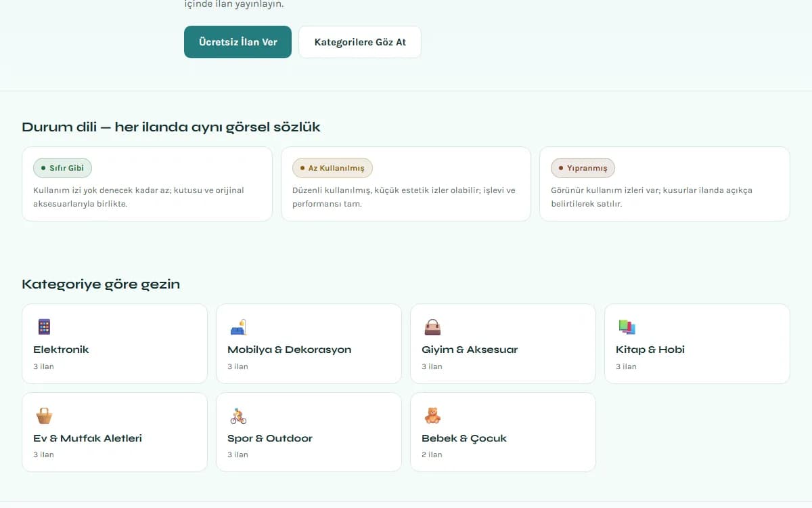
Task: Open the Bebek & Çocuk category link
Action: click(503, 432)
